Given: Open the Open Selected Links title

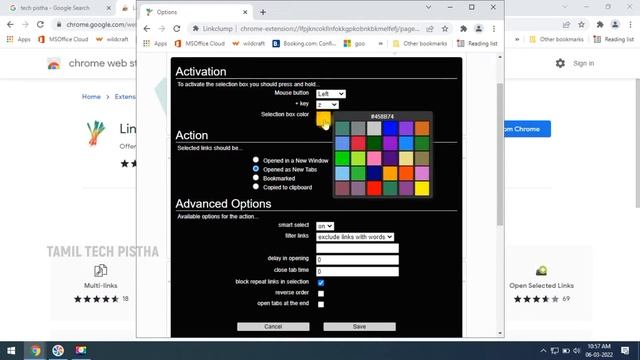Looking at the screenshot, I should coord(541,285).
